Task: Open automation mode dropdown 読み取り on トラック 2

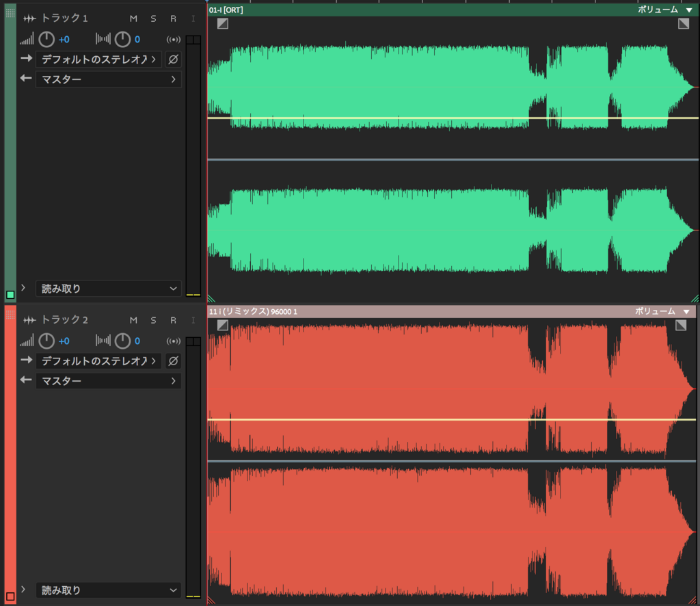Action: pyautogui.click(x=109, y=590)
